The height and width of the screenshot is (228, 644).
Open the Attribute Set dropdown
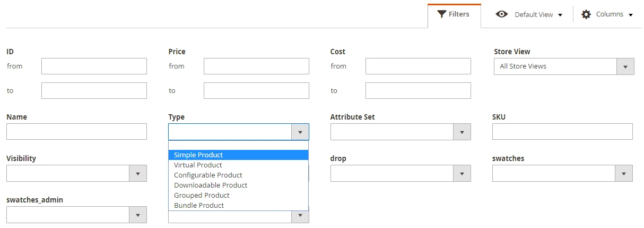point(401,132)
